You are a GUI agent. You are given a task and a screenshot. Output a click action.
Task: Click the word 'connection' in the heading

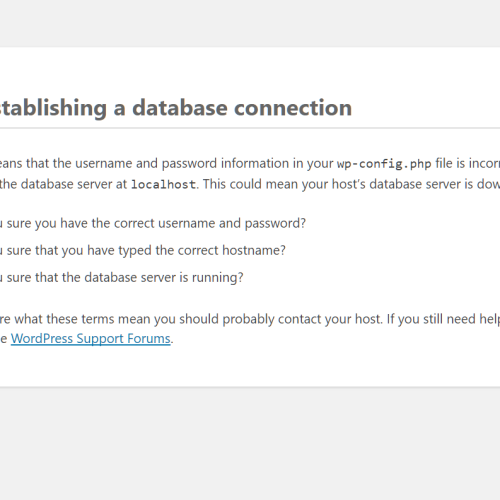point(293,108)
